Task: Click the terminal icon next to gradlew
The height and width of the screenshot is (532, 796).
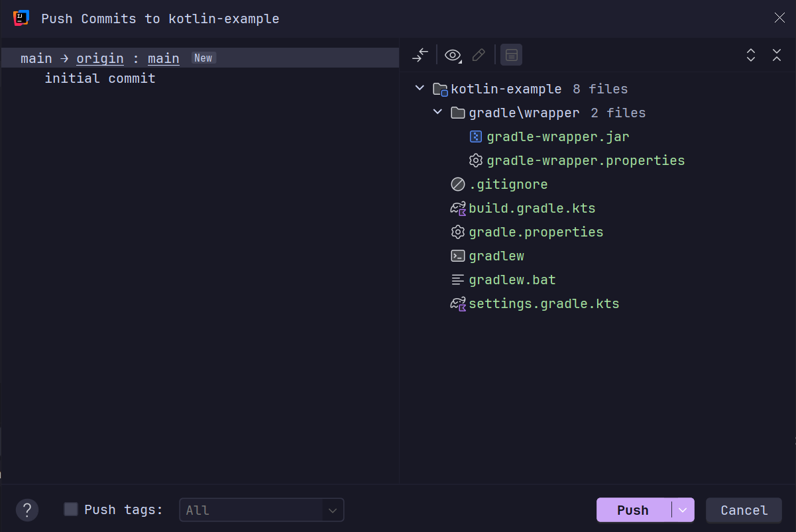Action: (457, 256)
